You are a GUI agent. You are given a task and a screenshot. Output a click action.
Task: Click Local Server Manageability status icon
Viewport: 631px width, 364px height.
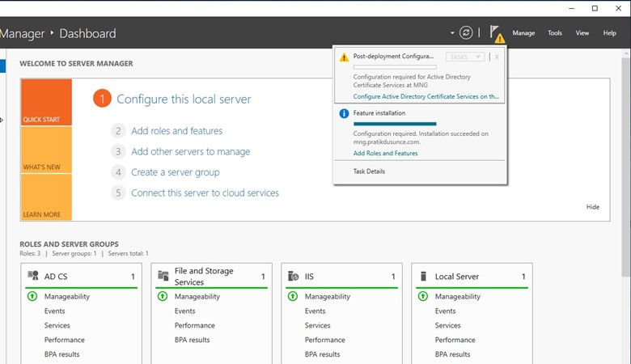click(x=423, y=296)
